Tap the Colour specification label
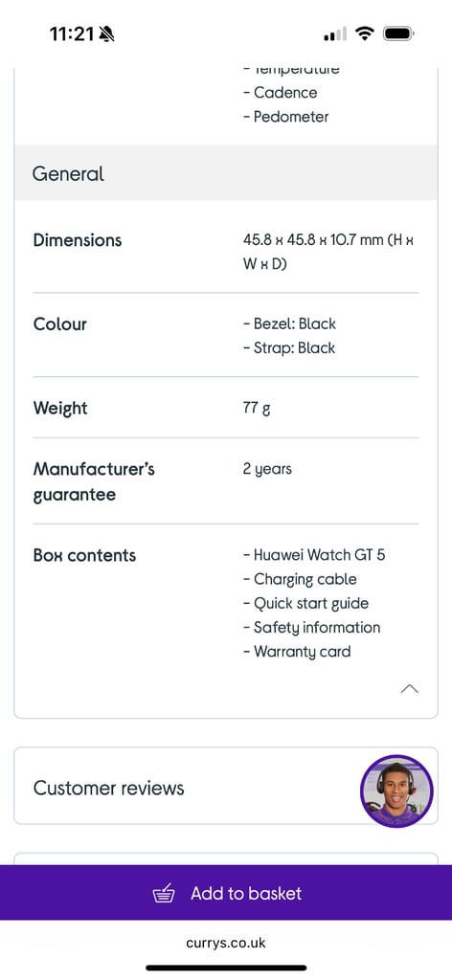This screenshot has height=980, width=452. 60,324
